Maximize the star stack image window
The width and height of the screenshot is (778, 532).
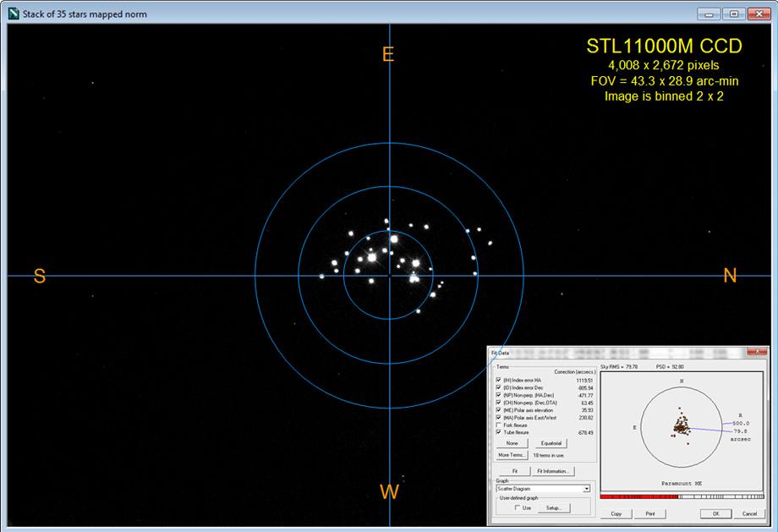(x=732, y=14)
